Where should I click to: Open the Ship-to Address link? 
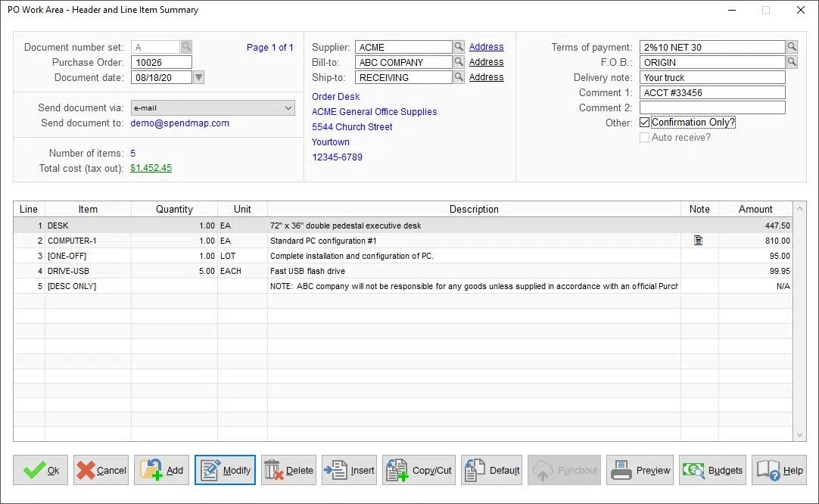[487, 76]
